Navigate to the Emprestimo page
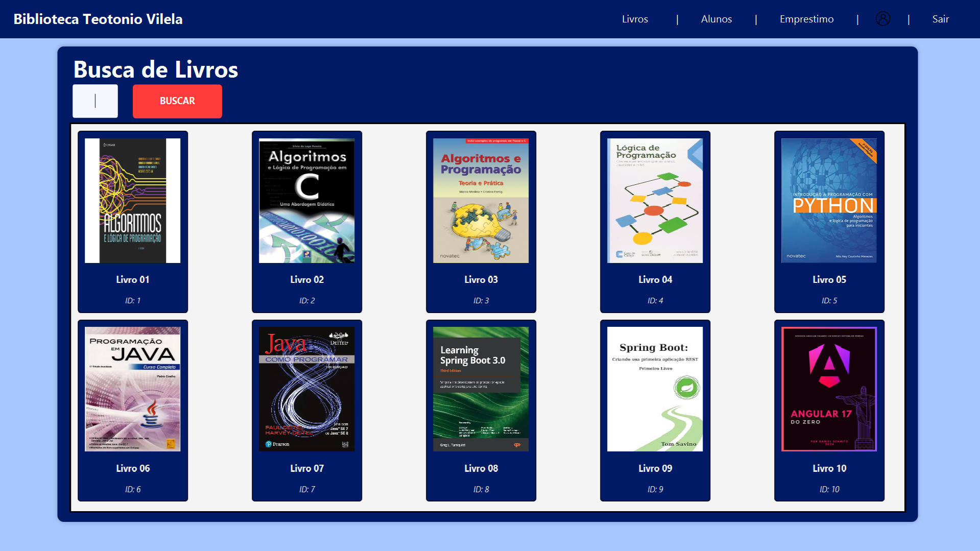This screenshot has width=980, height=551. [x=806, y=19]
